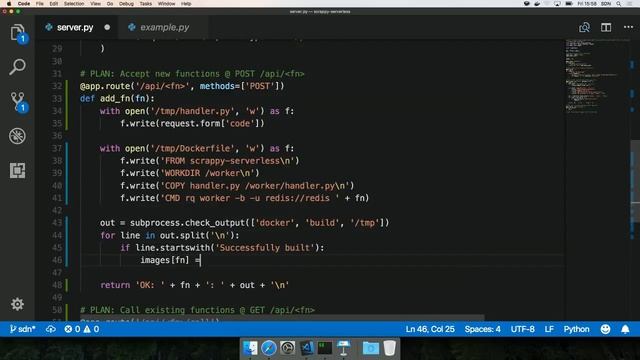Click the '@app.route' decorator on line 32
Image resolution: width=640 pixels, height=360 pixels.
(105, 86)
